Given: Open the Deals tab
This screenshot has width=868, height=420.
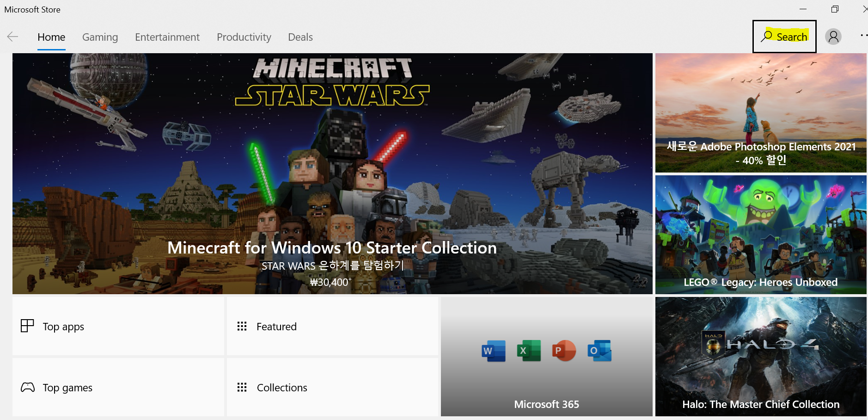Looking at the screenshot, I should point(300,37).
